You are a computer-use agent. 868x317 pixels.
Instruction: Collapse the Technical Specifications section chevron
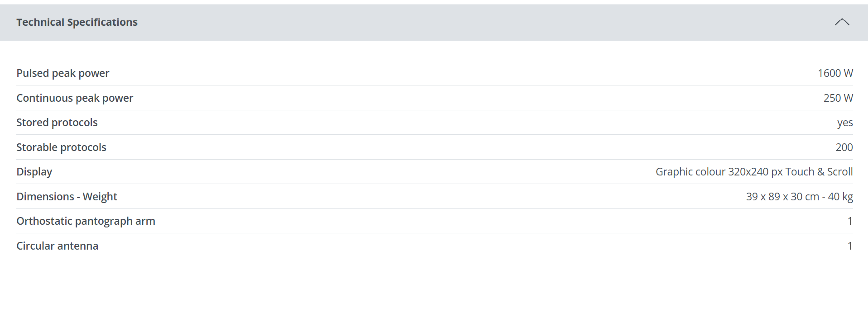pos(842,22)
